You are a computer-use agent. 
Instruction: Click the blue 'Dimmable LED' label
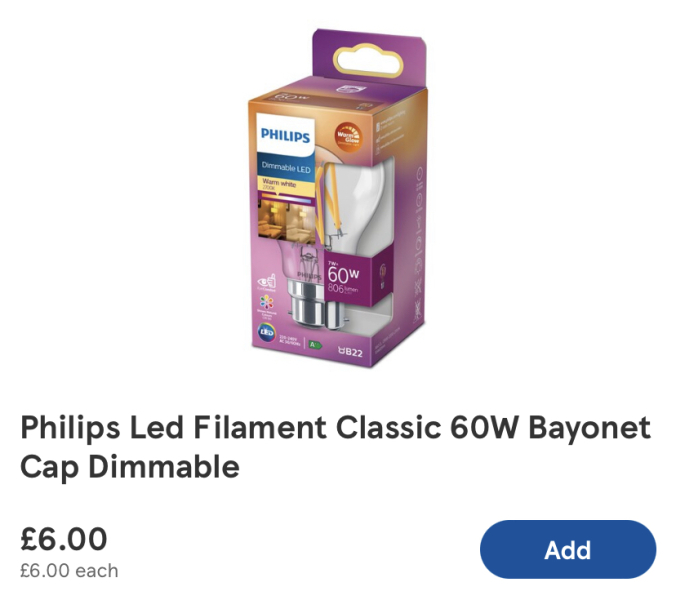286,168
